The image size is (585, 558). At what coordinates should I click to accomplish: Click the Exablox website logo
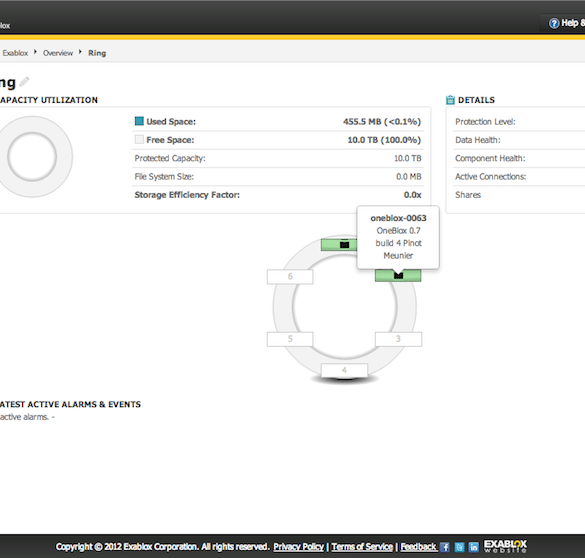(x=505, y=546)
